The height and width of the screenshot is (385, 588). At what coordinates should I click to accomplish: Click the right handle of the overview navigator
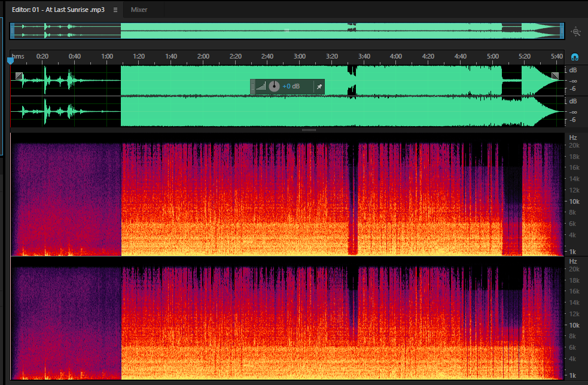tap(562, 30)
